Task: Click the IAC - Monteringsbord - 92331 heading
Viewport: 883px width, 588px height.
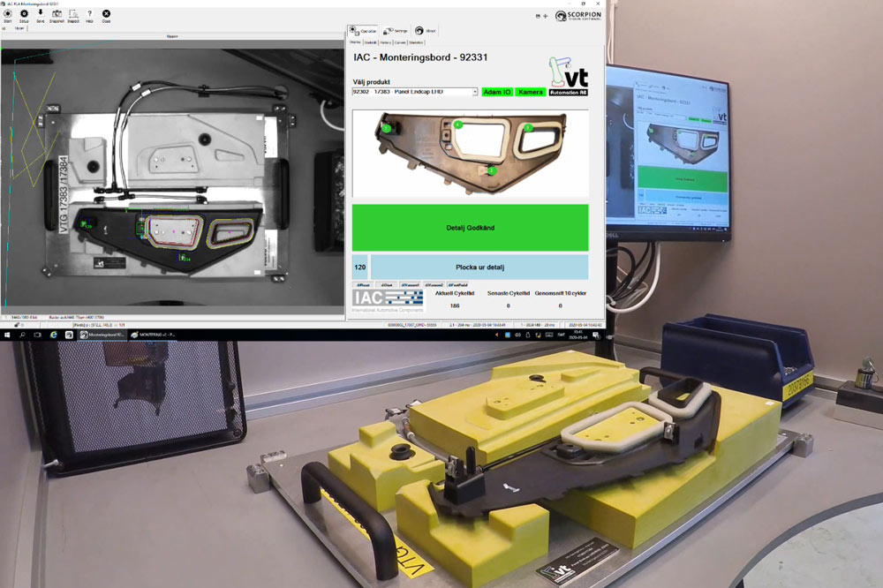Action: tap(420, 57)
